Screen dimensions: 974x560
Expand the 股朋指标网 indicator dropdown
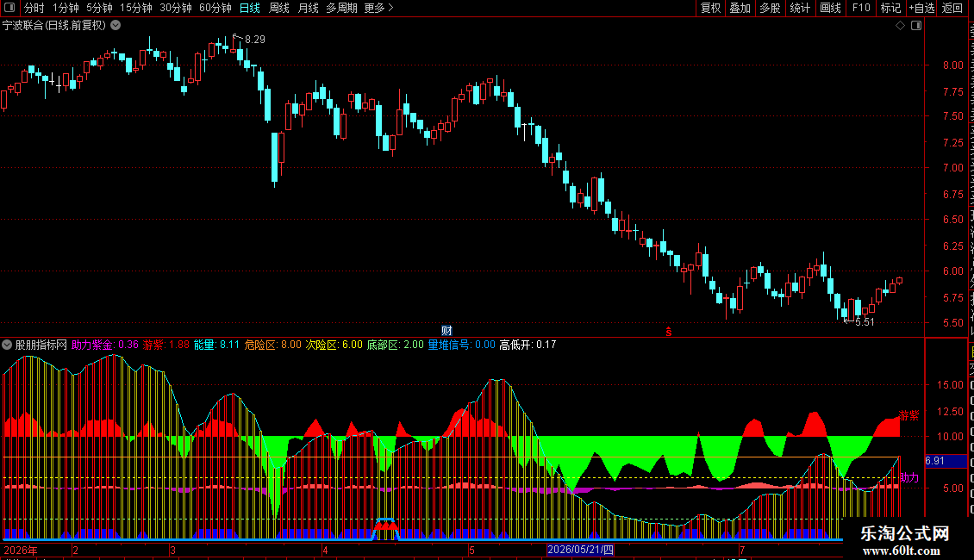(7, 345)
